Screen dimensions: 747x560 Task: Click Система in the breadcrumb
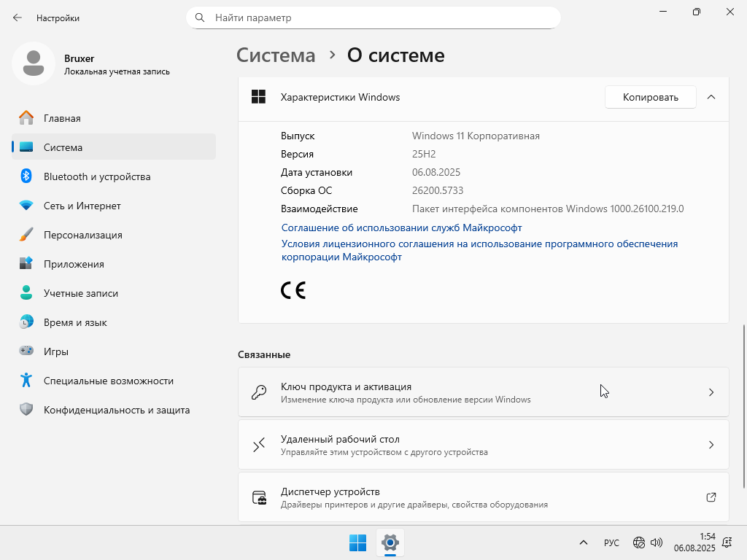(276, 55)
